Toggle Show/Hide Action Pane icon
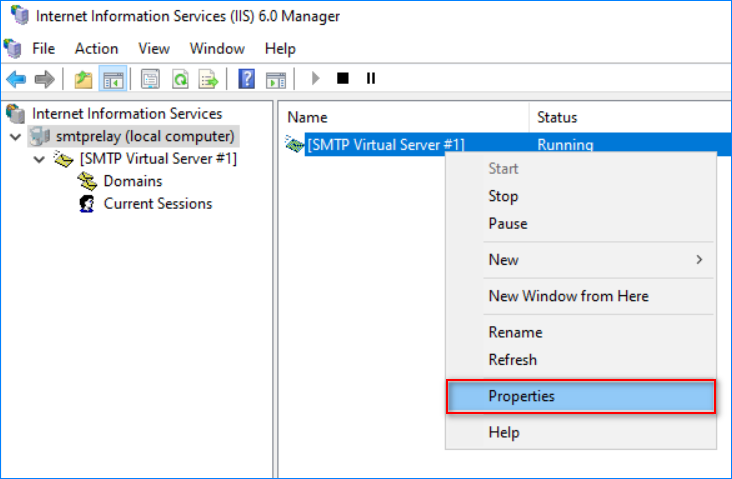 (x=276, y=79)
